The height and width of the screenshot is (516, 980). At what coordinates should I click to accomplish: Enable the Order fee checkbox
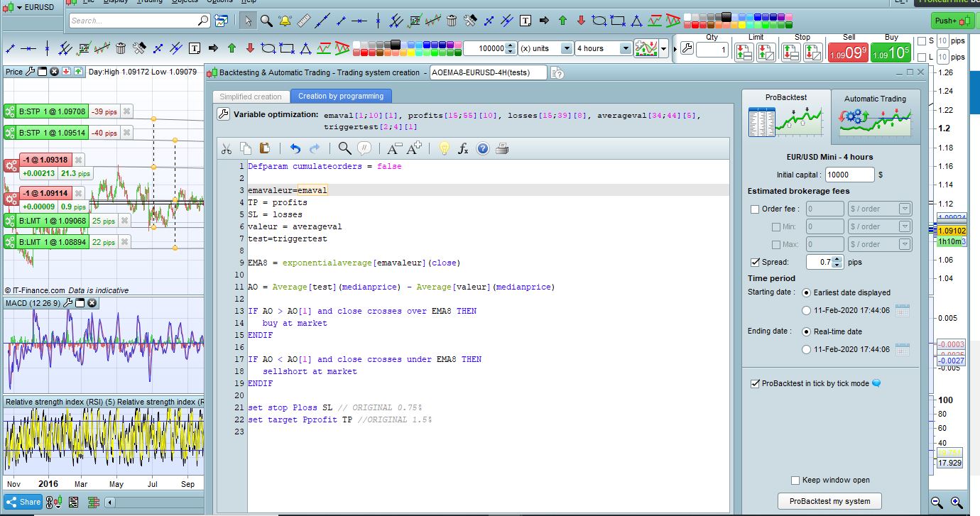755,209
